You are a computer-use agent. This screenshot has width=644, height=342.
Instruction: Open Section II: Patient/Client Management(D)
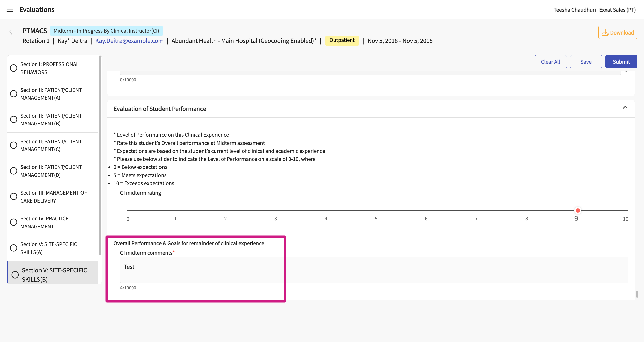(51, 171)
